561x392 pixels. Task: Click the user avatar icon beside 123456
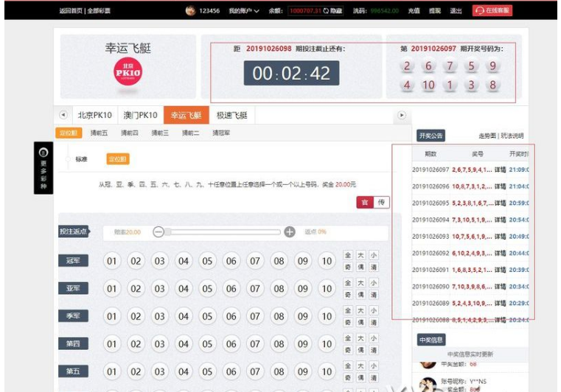click(x=190, y=11)
